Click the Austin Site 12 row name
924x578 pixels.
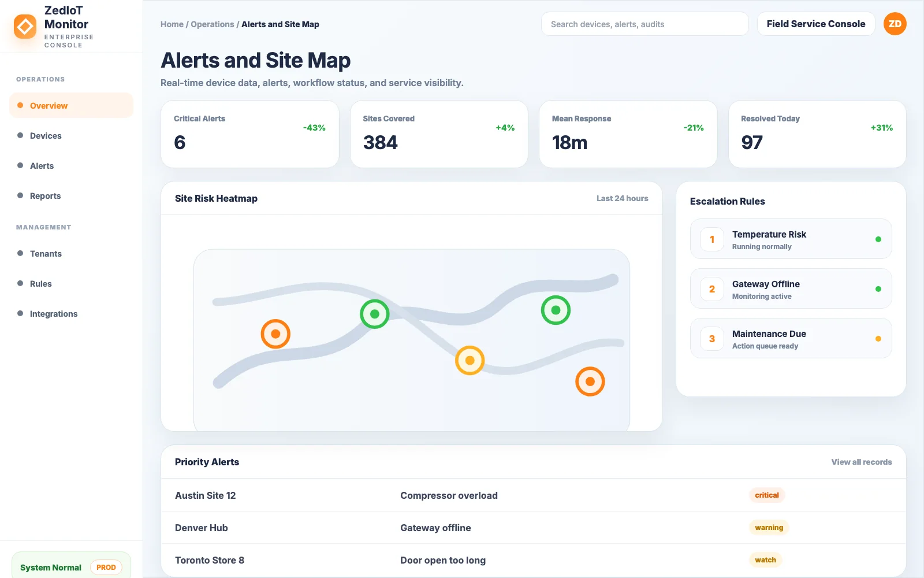pos(205,495)
